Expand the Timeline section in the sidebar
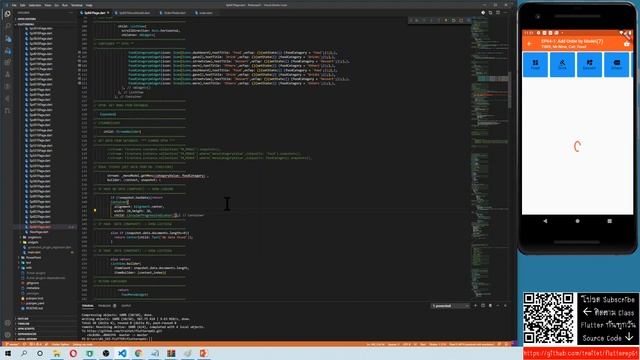The width and height of the screenshot is (640, 360). point(45,324)
